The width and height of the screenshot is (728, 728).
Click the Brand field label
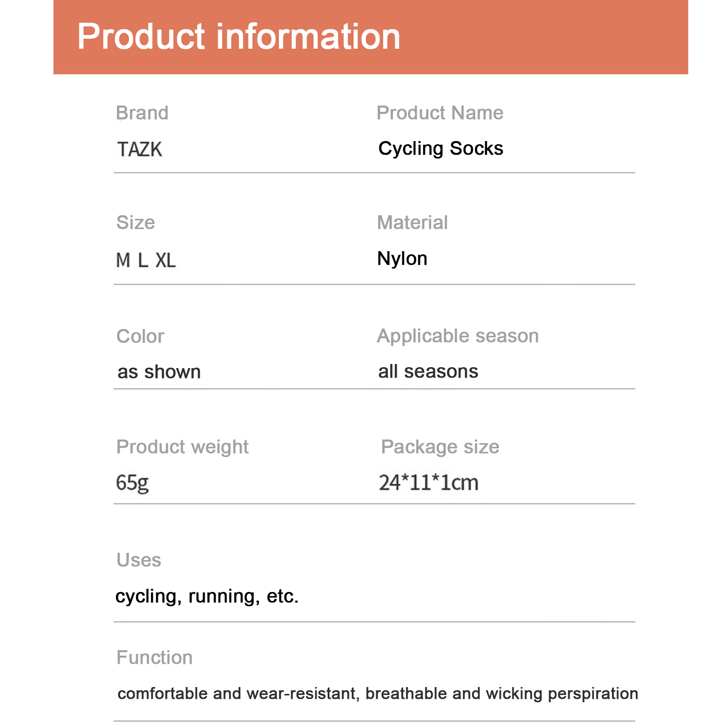point(142,113)
